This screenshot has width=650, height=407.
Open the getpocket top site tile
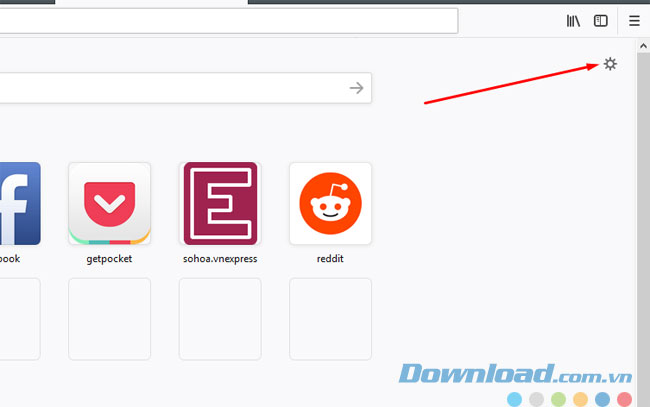click(109, 204)
